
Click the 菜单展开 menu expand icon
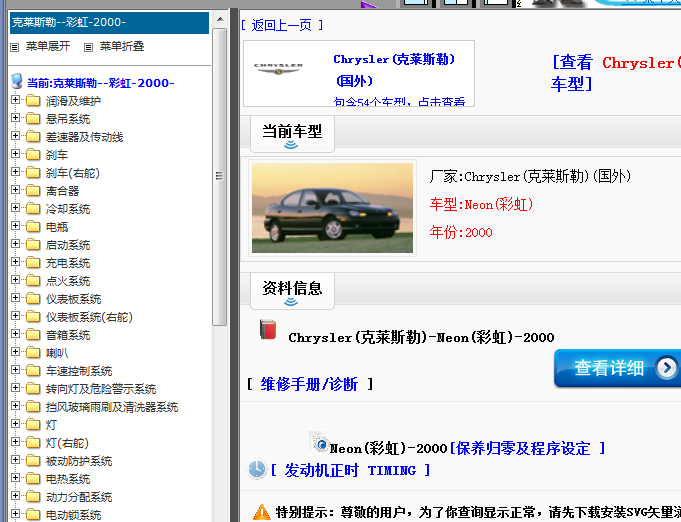[x=15, y=47]
